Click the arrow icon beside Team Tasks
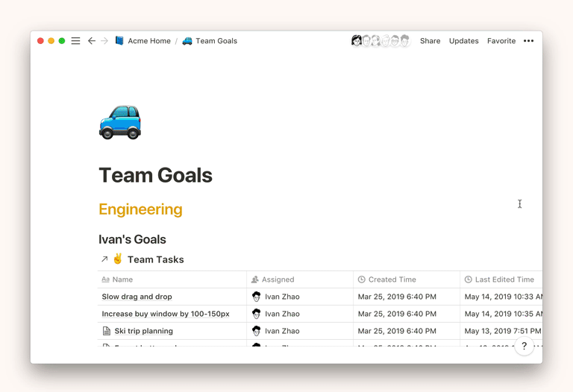Screen dimensions: 573x392 (x=104, y=259)
